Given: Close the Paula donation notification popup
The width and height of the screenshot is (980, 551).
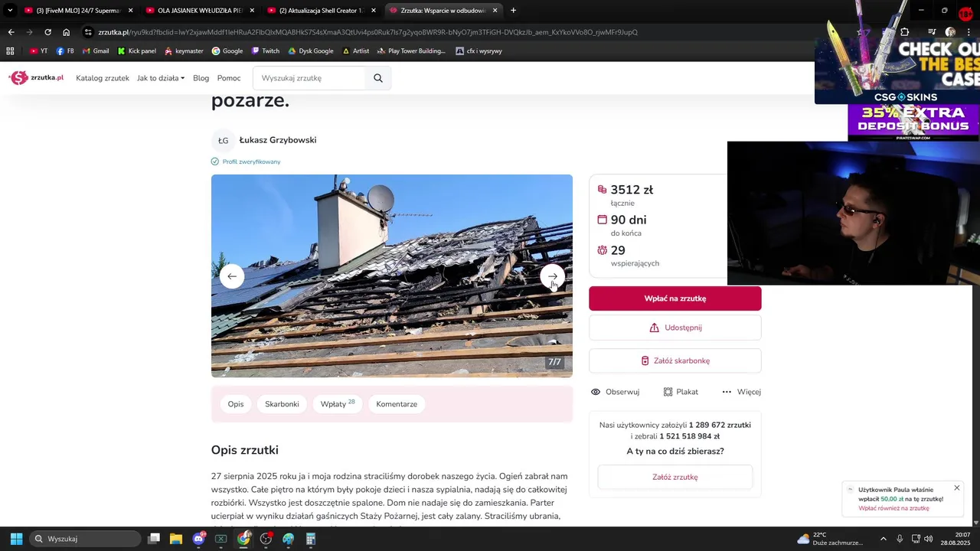Looking at the screenshot, I should pyautogui.click(x=956, y=488).
